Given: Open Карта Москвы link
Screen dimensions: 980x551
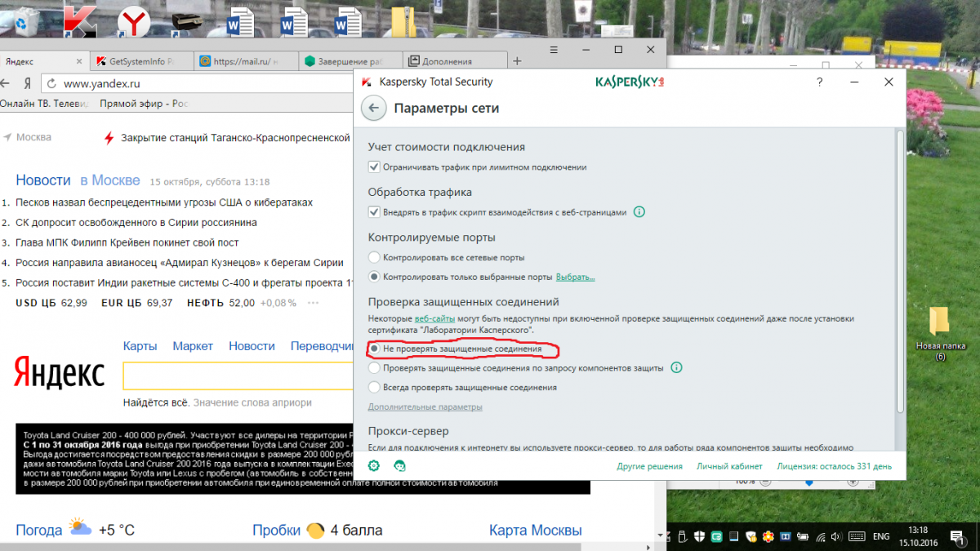Looking at the screenshot, I should pyautogui.click(x=536, y=530).
